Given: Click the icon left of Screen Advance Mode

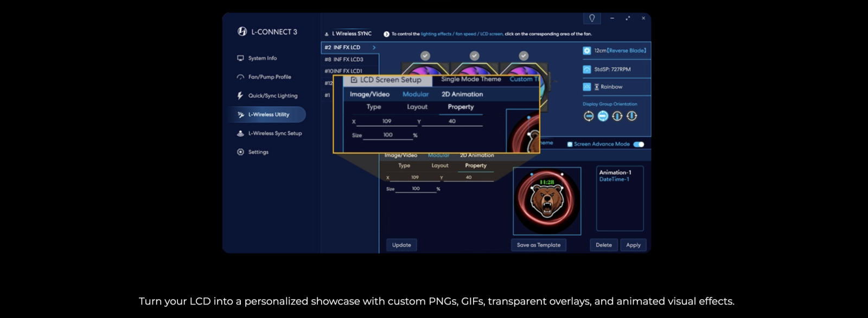Looking at the screenshot, I should 570,144.
